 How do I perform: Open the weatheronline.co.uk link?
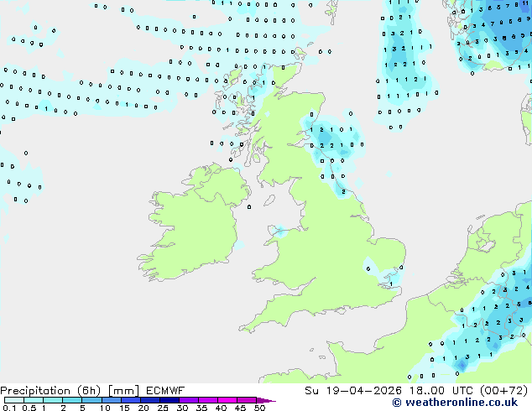pos(455,403)
